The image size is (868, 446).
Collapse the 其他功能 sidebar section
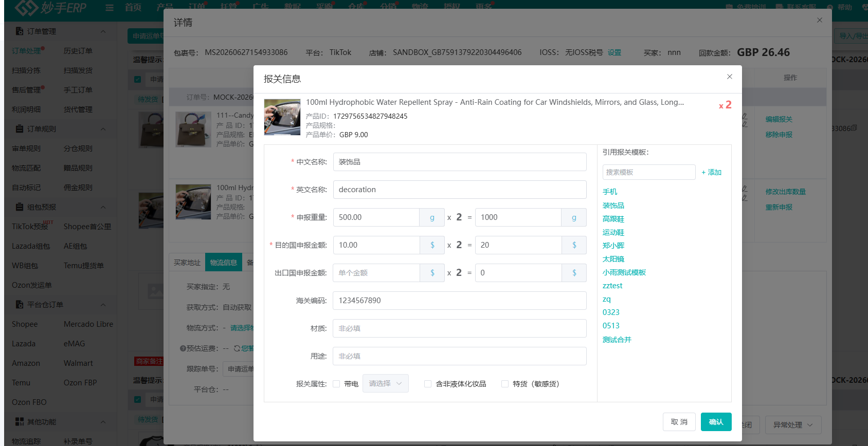tap(103, 422)
